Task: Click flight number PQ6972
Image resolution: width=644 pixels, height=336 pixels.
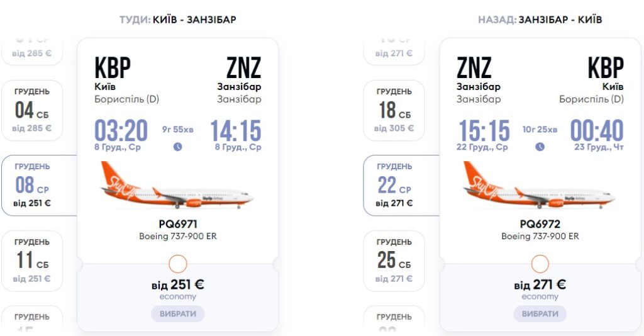Action: (540, 224)
